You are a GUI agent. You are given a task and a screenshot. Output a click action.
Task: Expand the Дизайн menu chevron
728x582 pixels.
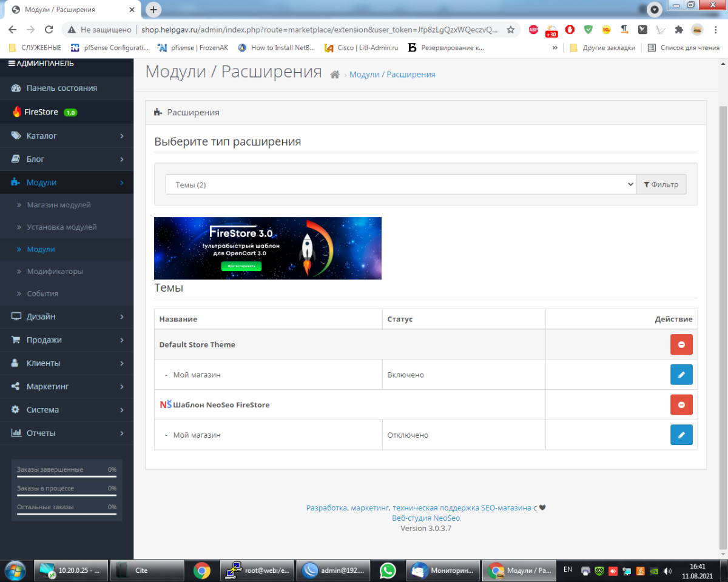point(122,316)
